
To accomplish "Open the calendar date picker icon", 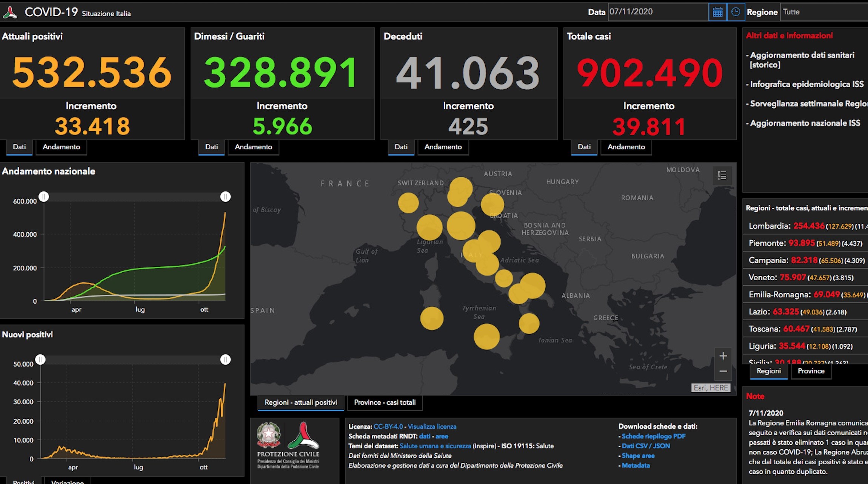I will coord(717,12).
